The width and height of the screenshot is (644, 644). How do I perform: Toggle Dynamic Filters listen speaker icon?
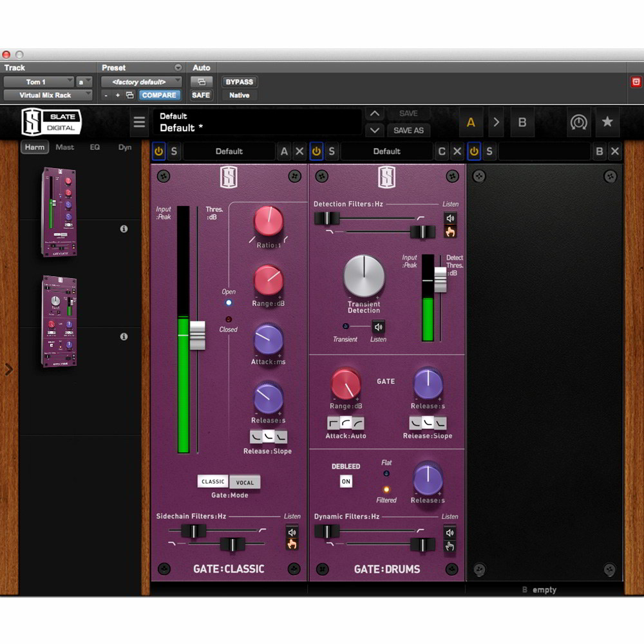[x=450, y=533]
